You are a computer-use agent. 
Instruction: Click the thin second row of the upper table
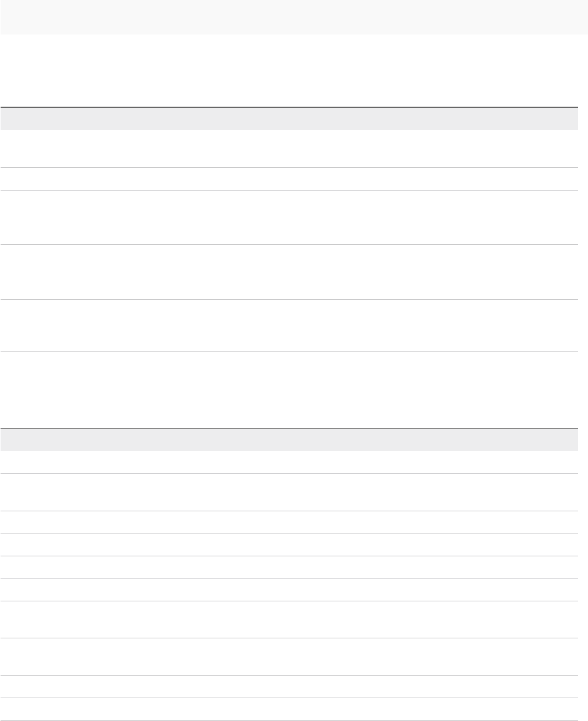289,179
